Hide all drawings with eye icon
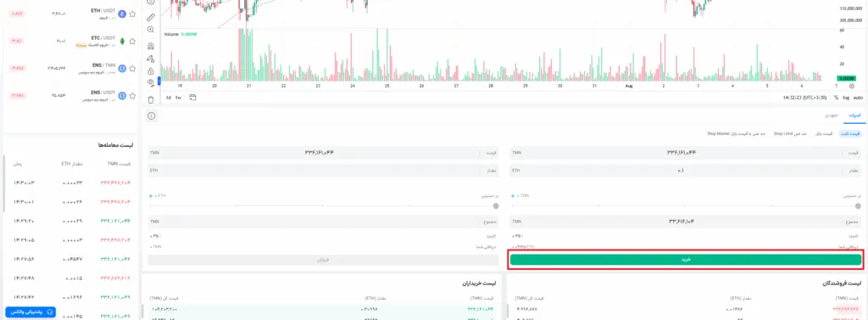This screenshot has height=320, width=868. [151, 82]
